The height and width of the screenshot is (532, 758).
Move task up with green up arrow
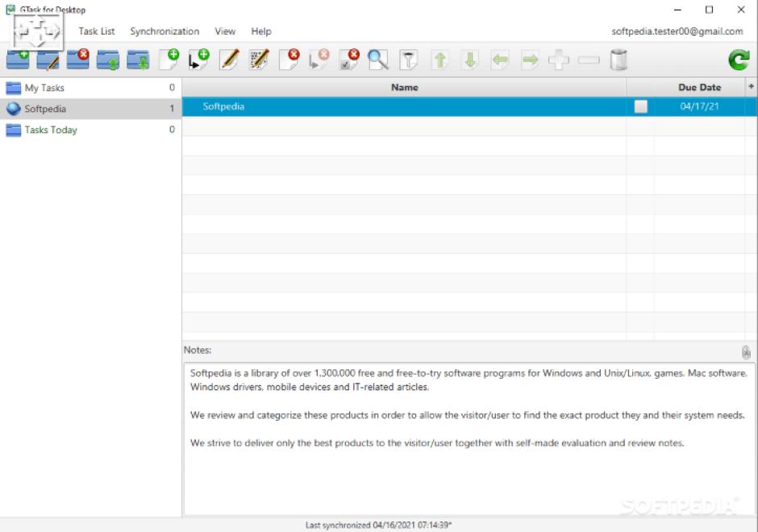[x=440, y=60]
